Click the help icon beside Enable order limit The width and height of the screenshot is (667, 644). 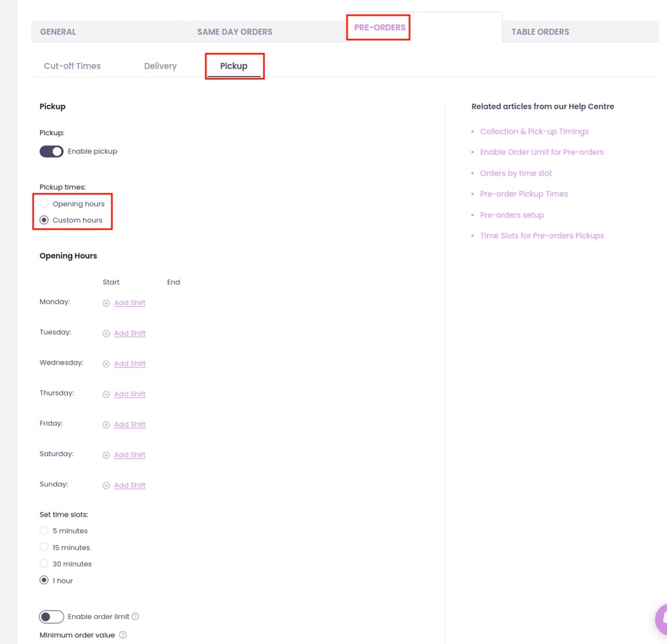136,616
